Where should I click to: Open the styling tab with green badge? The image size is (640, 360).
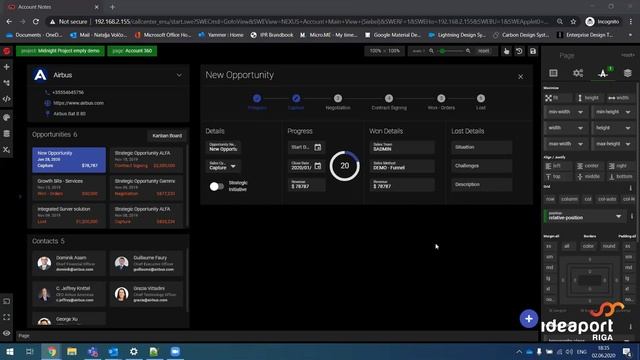pos(603,73)
